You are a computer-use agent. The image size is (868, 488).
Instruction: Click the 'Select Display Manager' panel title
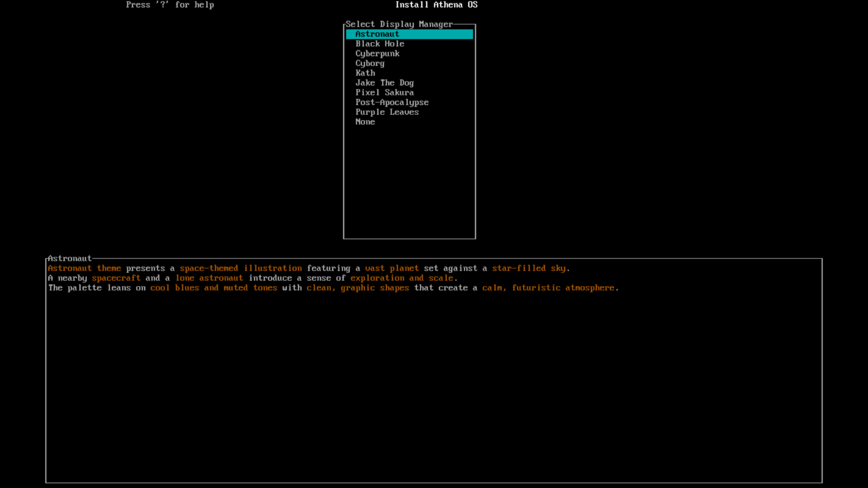(400, 24)
